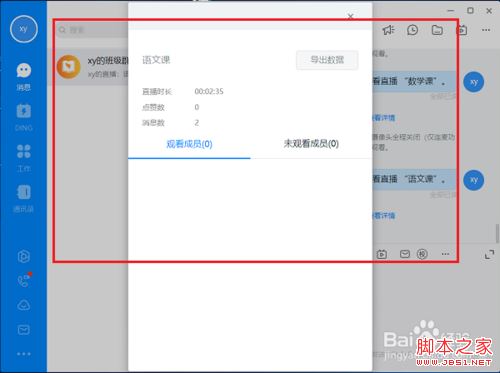The height and width of the screenshot is (373, 500).
Task: Click the 00:02:35 live duration value
Action: coord(209,91)
